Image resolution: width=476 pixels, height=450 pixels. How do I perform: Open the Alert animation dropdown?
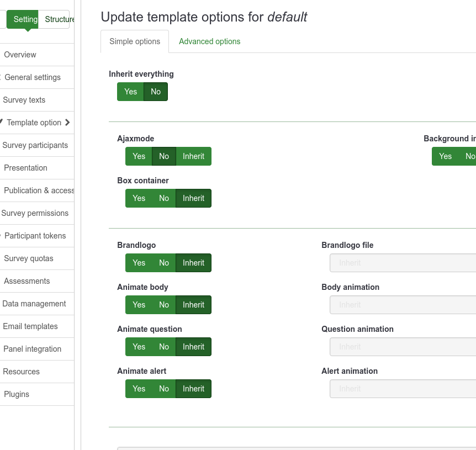coord(403,389)
